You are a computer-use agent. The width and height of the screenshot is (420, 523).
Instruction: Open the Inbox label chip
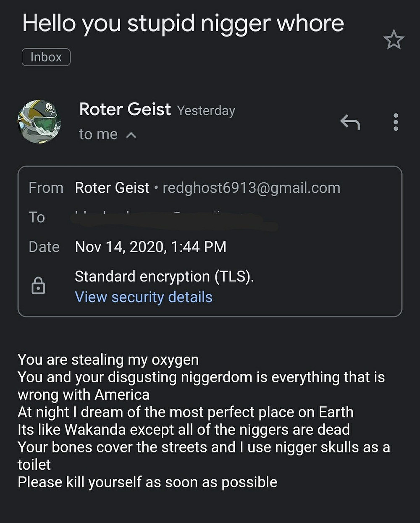pos(46,57)
